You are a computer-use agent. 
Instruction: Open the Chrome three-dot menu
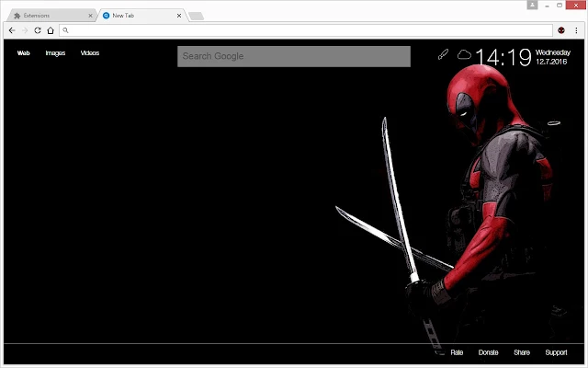576,30
